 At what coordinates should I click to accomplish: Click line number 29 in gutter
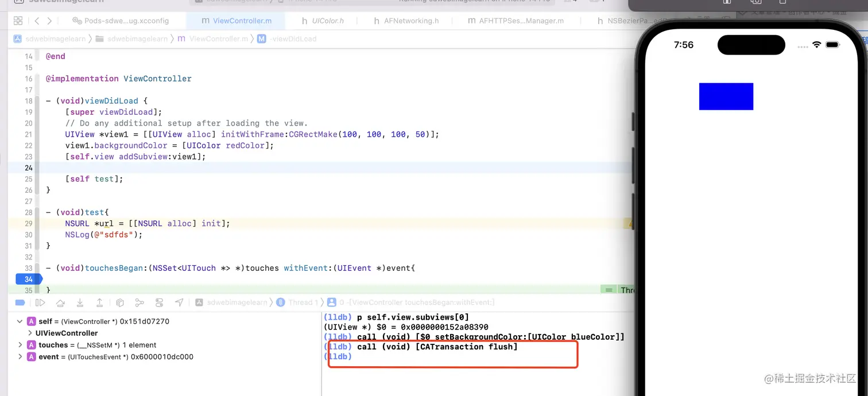[x=29, y=223]
